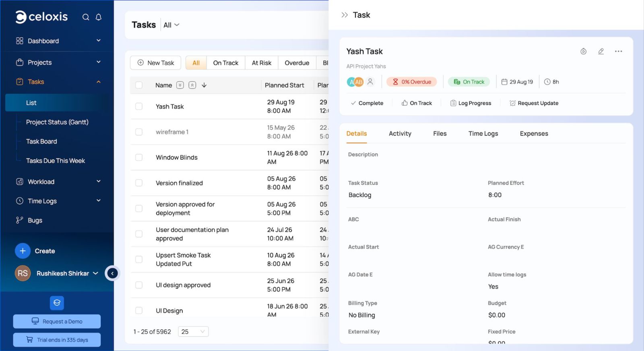The width and height of the screenshot is (644, 351).
Task: Click the add assignee person icon
Action: (370, 82)
